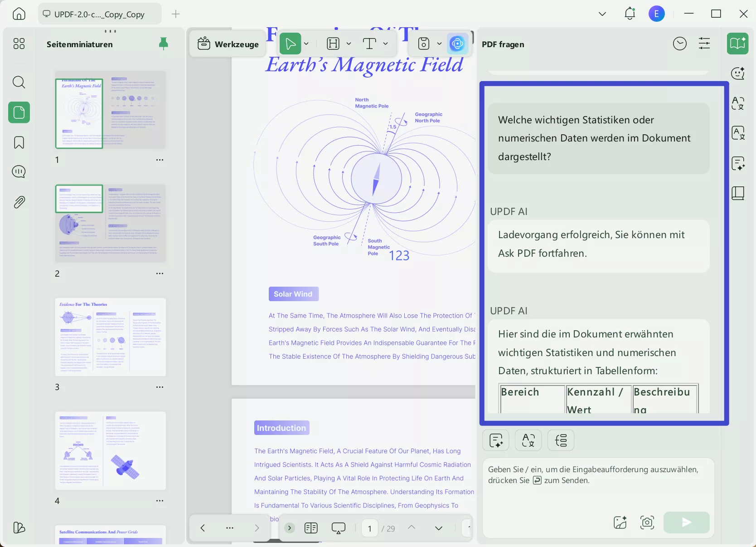
Task: Open page 2 thumbnail
Action: click(111, 223)
